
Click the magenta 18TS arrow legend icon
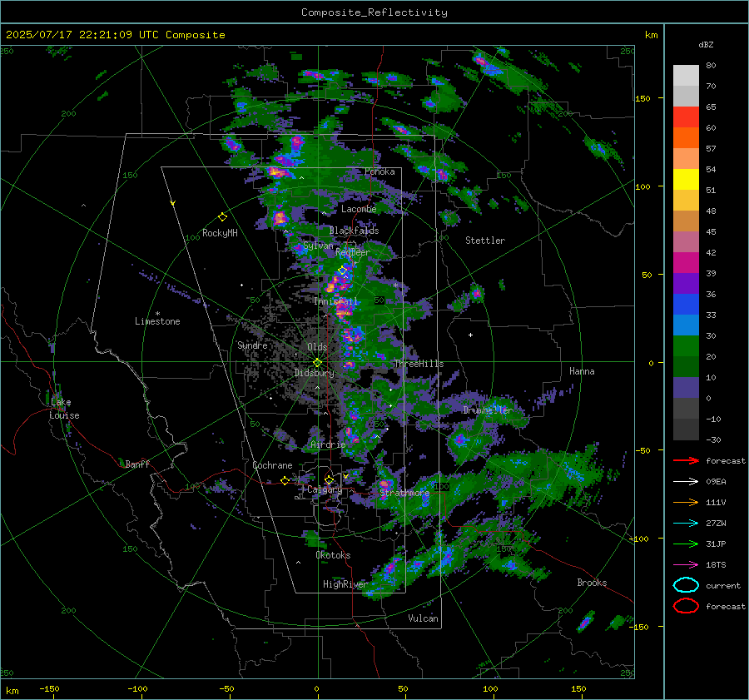point(686,565)
